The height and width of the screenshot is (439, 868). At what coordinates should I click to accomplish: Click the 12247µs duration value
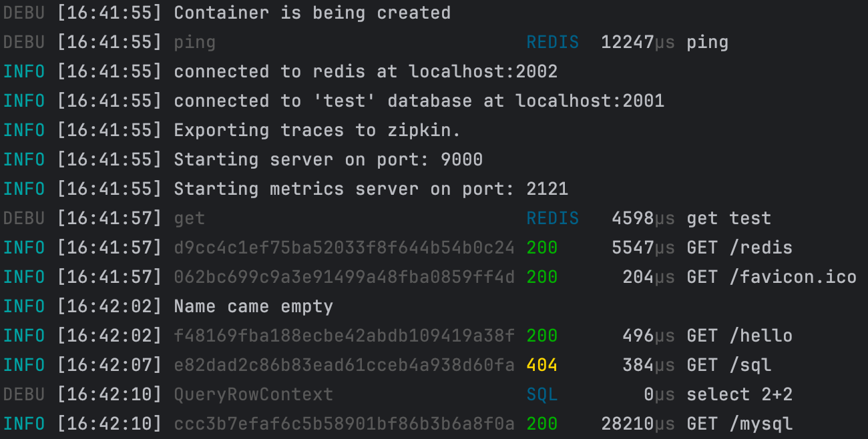pos(638,42)
